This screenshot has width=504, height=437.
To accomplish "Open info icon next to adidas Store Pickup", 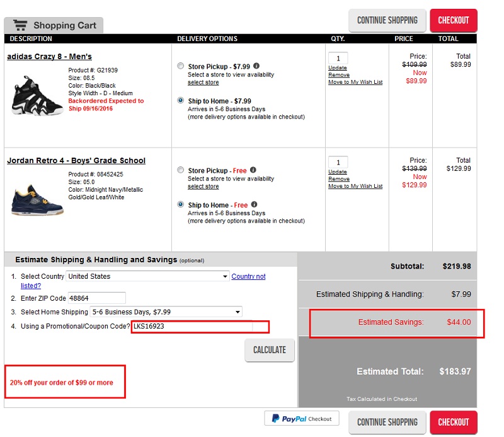I will coord(256,66).
